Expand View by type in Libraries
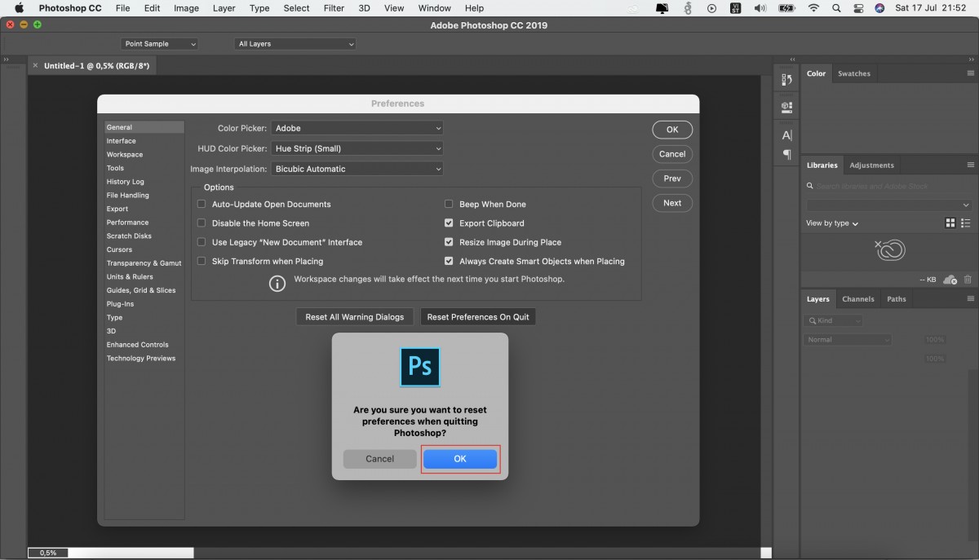The width and height of the screenshot is (979, 560). coord(832,223)
